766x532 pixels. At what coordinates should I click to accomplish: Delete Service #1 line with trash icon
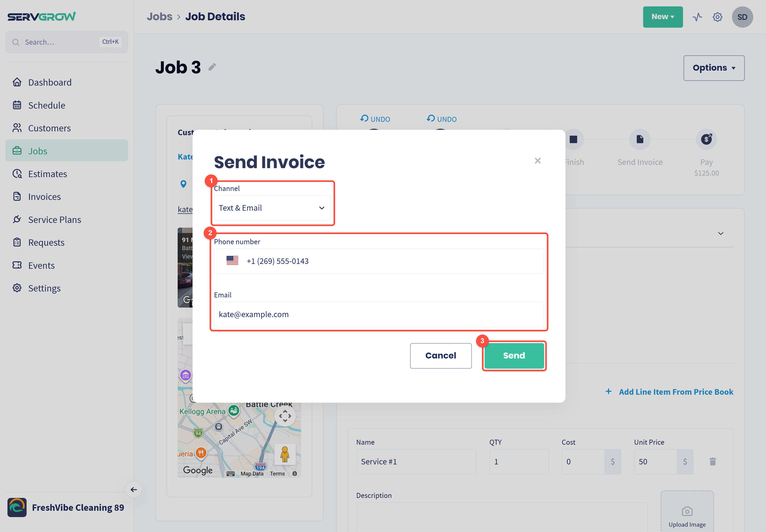pos(713,462)
